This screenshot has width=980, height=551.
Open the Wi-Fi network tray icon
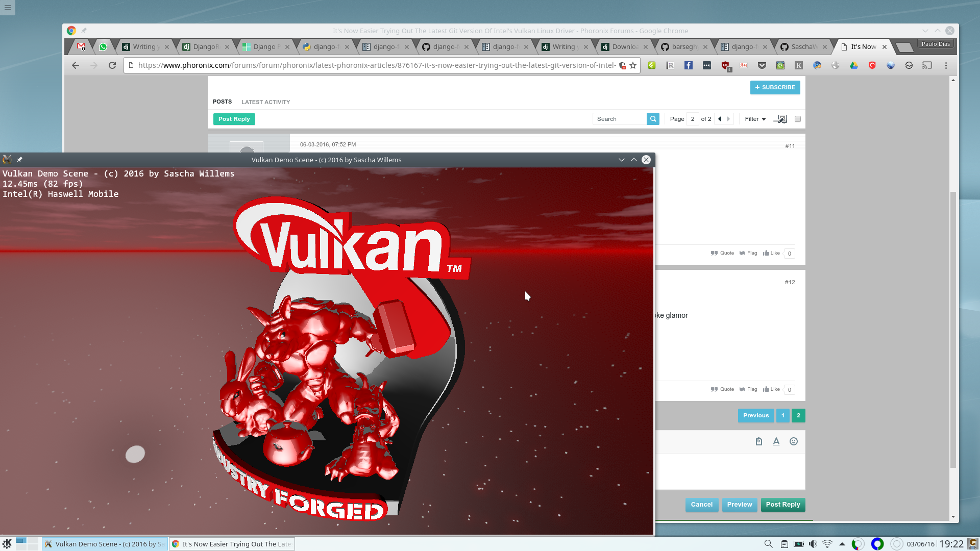(827, 544)
